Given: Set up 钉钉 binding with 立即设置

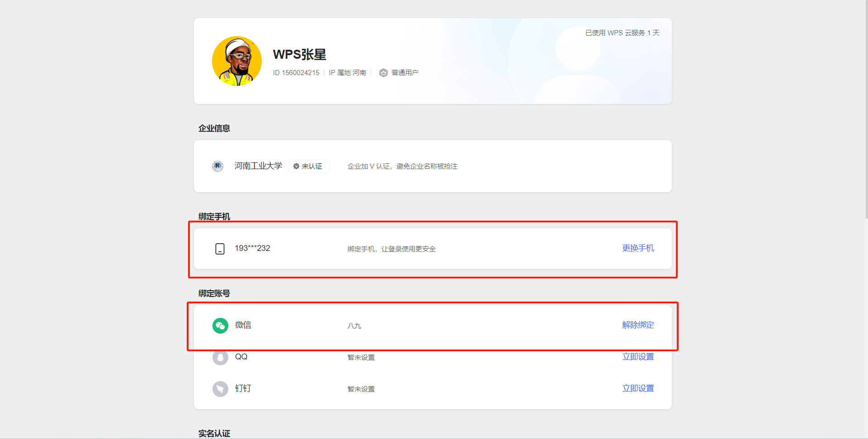Looking at the screenshot, I should click(x=637, y=388).
